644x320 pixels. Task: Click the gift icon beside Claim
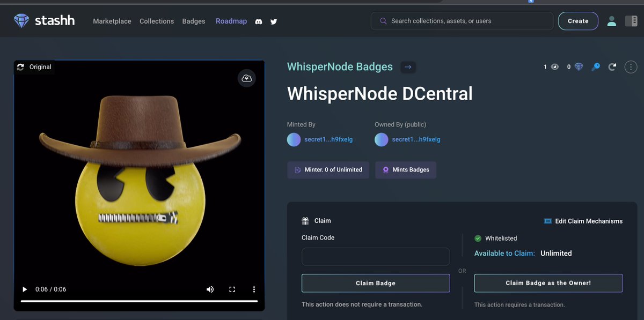click(305, 221)
